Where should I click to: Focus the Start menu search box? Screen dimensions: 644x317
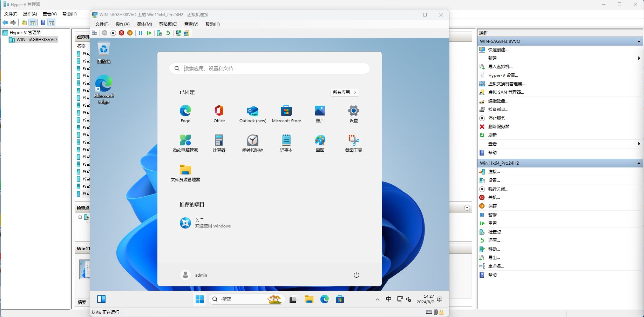click(270, 68)
